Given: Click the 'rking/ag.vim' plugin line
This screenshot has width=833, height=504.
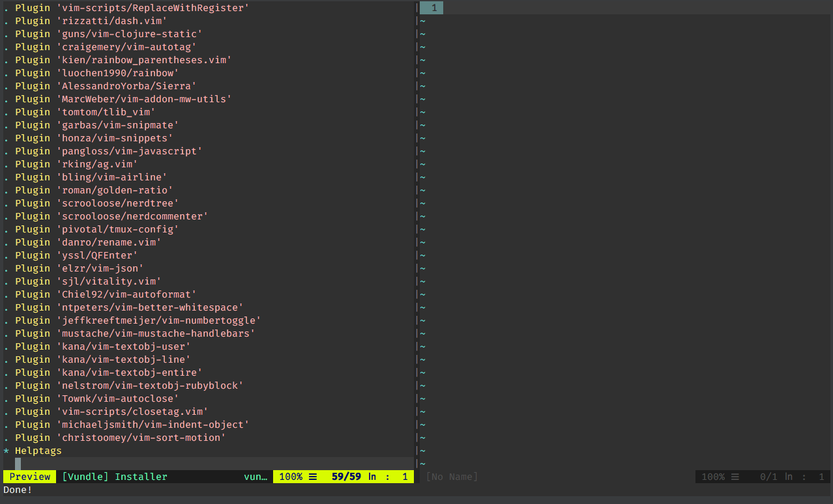Looking at the screenshot, I should [x=70, y=164].
